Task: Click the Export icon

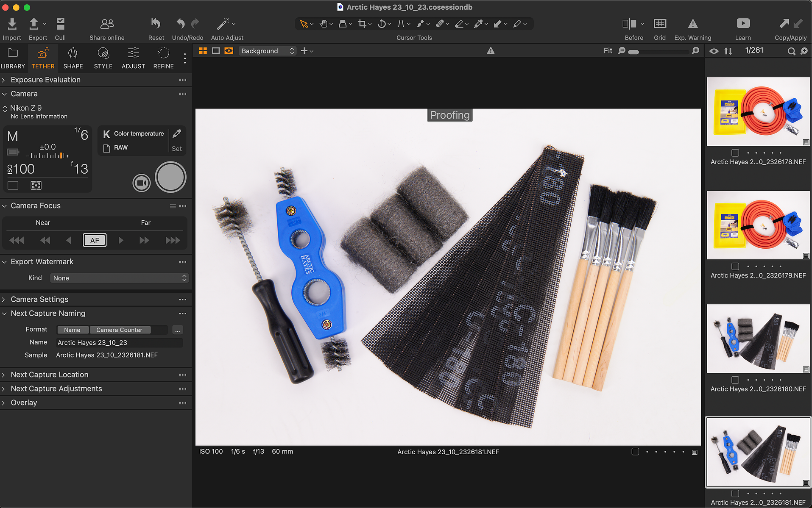Action: [33, 24]
